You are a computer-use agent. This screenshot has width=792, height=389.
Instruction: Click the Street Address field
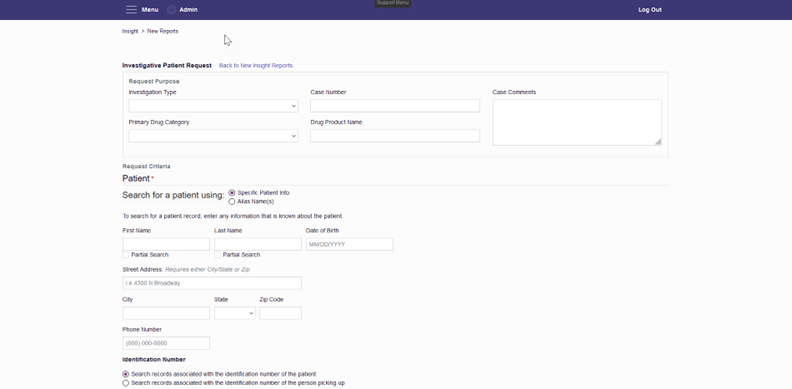(212, 283)
